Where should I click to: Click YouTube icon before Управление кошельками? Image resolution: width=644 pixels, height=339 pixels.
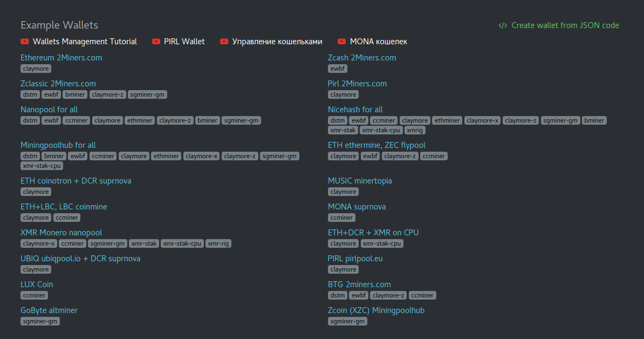[x=224, y=42]
